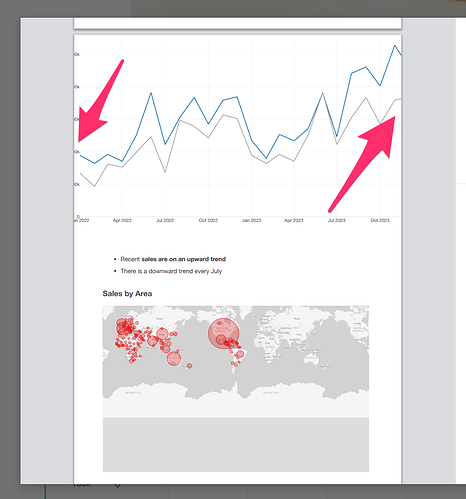Click 'There is a downward trend every July' bullet
This screenshot has width=466, height=499.
point(171,271)
